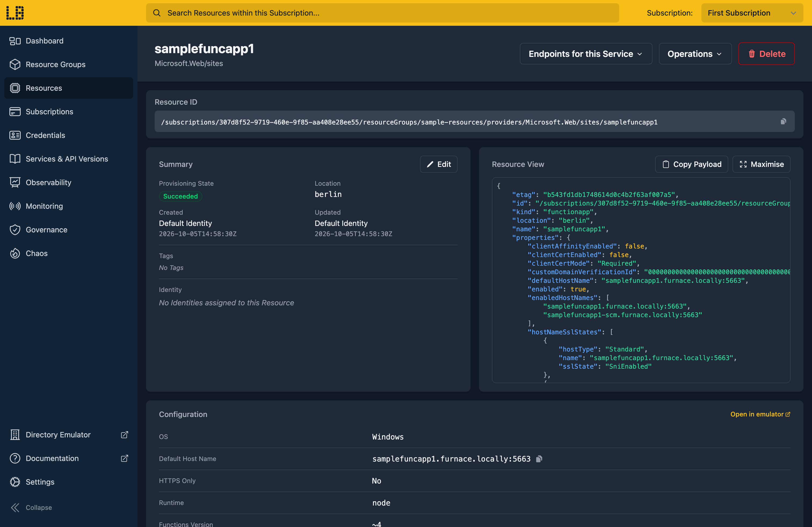
Task: Click the Runtime value node
Action: pyautogui.click(x=381, y=503)
